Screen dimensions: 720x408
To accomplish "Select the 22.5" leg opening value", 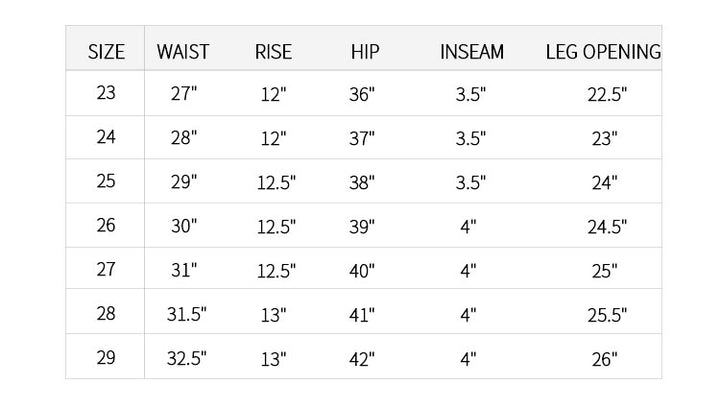I will coord(606,95).
